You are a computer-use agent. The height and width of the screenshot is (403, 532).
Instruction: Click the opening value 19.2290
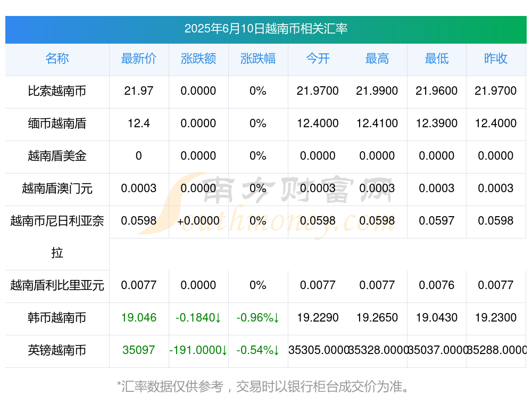[x=318, y=318]
